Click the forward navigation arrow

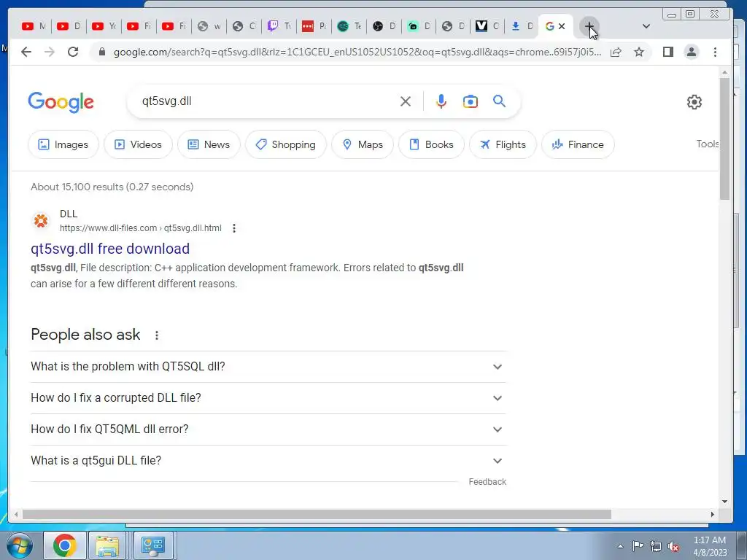[50, 52]
